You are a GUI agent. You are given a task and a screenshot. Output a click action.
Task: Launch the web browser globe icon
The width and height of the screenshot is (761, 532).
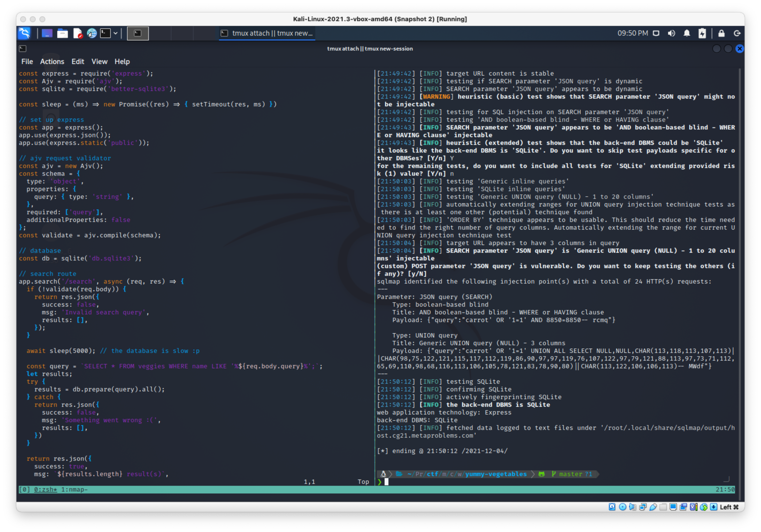click(92, 33)
